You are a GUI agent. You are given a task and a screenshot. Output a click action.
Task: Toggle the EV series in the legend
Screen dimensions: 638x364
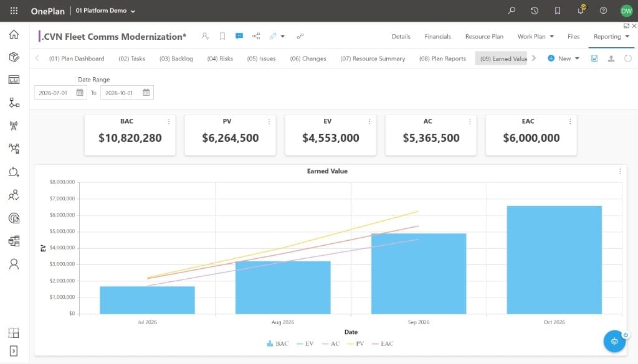coord(305,343)
